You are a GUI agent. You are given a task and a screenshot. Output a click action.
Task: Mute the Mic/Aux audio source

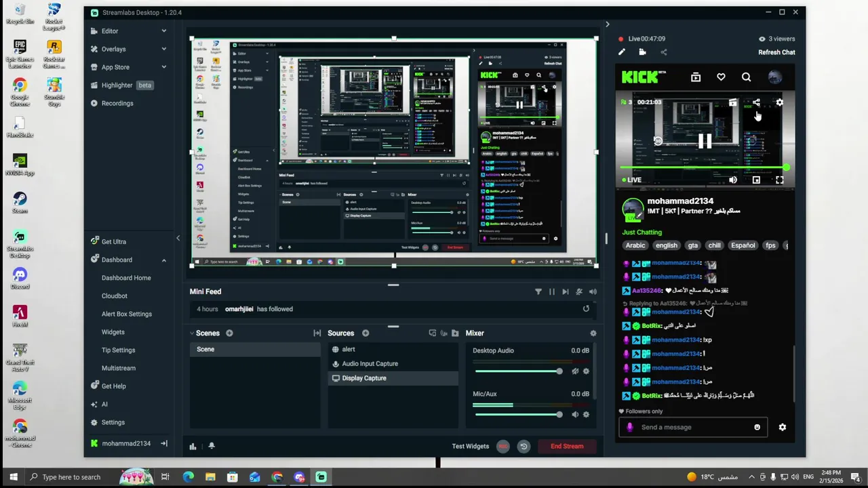[x=575, y=414]
